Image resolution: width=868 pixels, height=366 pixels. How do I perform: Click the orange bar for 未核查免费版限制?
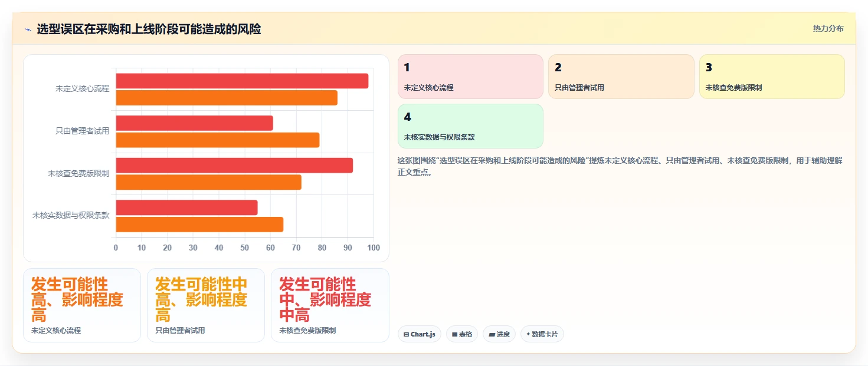(x=208, y=182)
